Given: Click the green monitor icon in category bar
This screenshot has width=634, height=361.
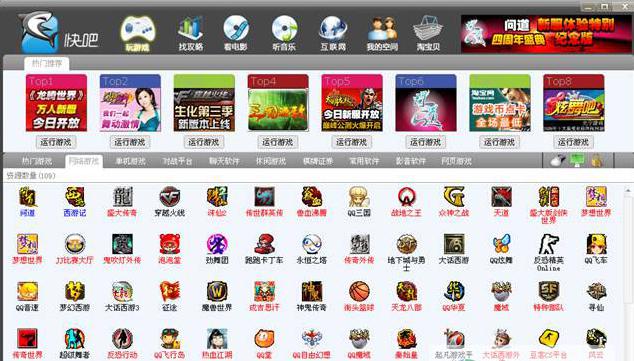Looking at the screenshot, I should coord(577,160).
